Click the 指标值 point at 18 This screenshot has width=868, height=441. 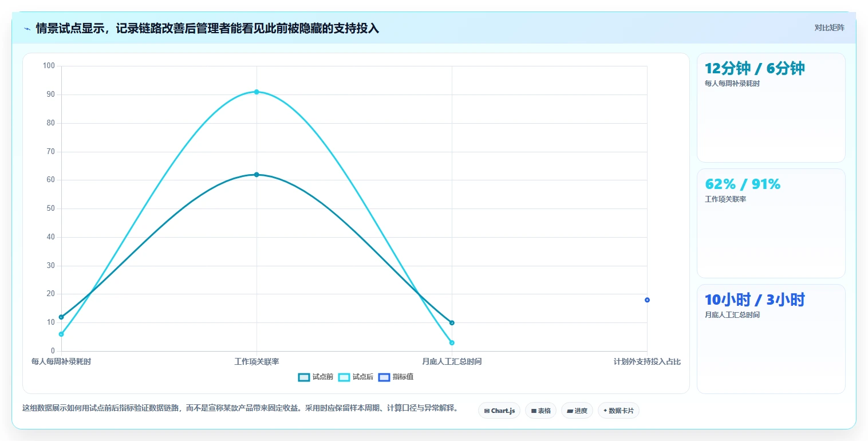(647, 300)
